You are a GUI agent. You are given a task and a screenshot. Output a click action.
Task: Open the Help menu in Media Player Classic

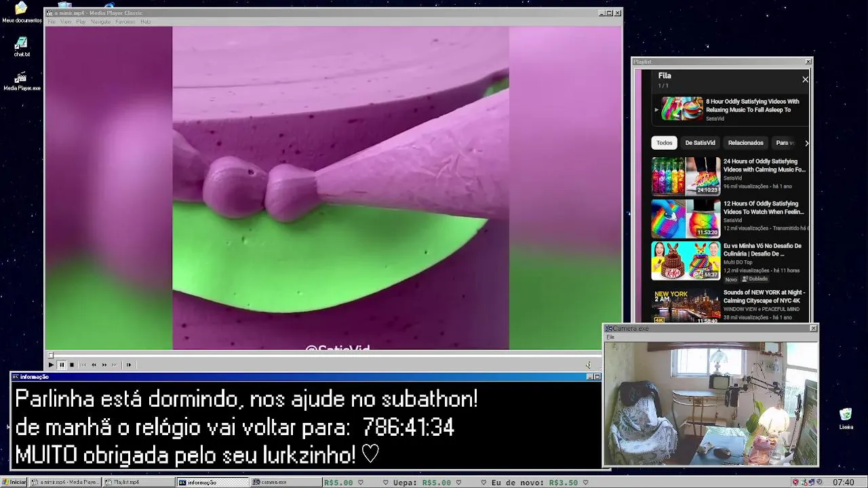click(145, 22)
